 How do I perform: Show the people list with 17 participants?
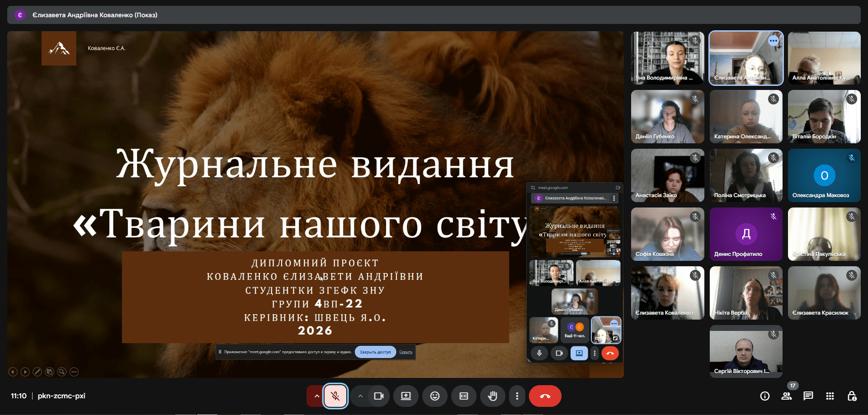coord(786,396)
